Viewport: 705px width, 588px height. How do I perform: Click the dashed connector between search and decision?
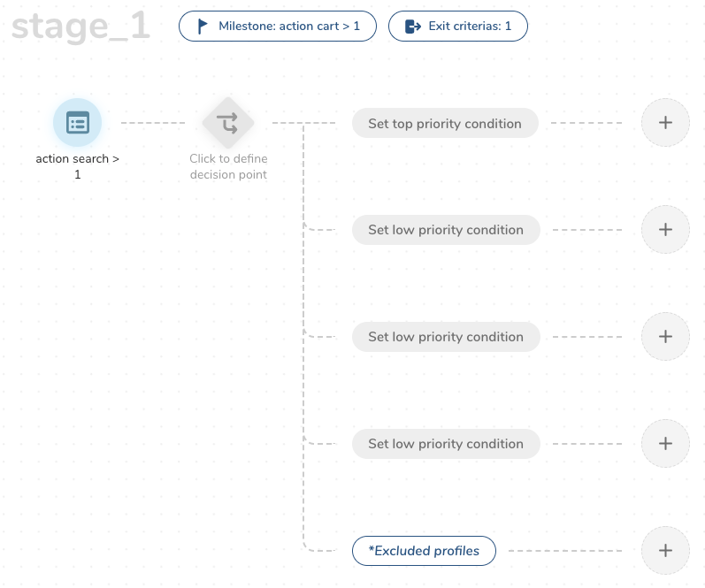153,123
